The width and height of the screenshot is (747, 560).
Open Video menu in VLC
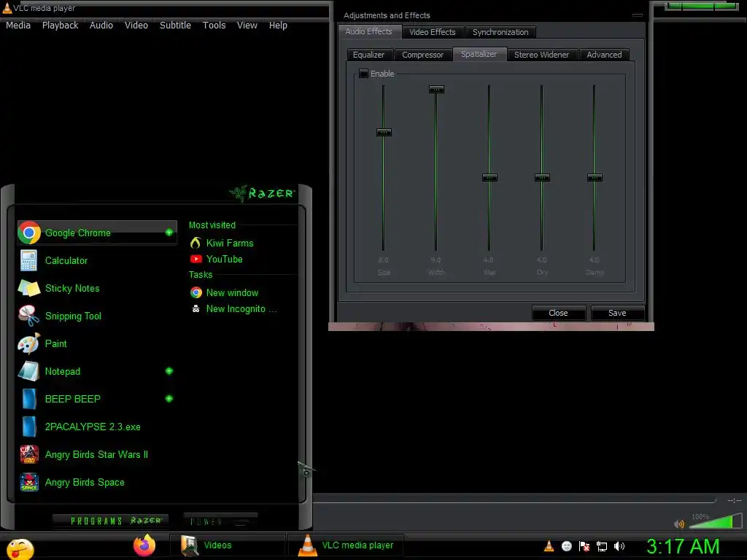click(x=136, y=26)
